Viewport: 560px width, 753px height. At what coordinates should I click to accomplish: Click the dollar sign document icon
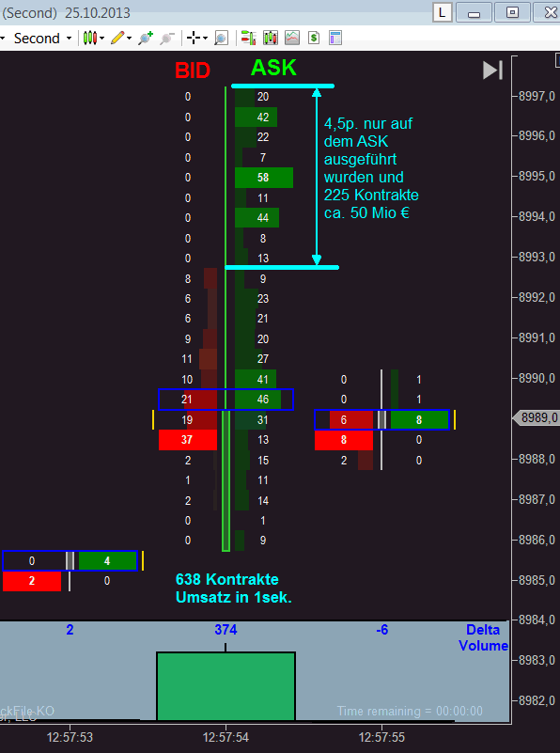click(314, 38)
